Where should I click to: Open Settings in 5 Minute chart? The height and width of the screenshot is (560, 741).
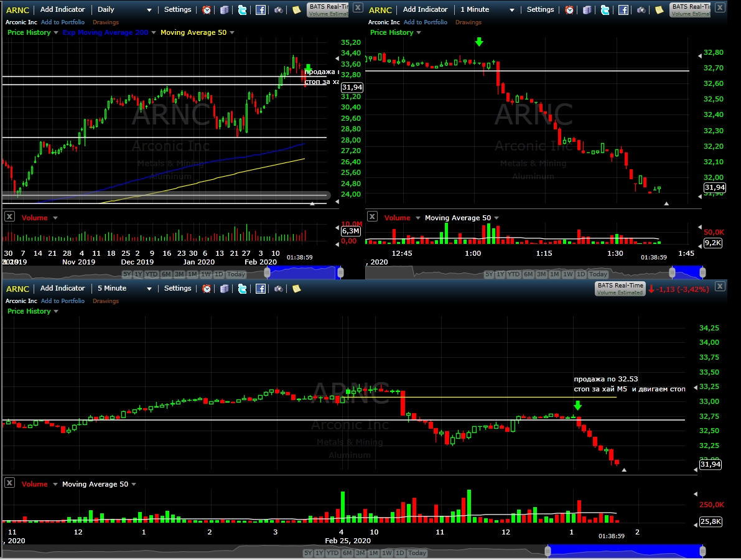point(178,288)
